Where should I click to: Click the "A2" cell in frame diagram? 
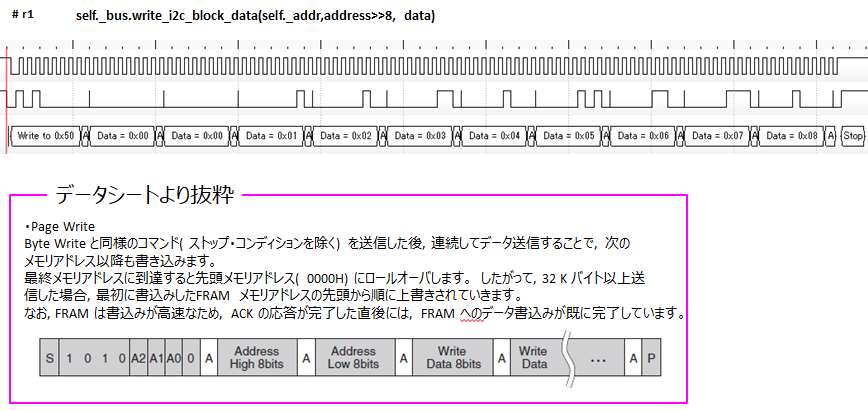138,358
